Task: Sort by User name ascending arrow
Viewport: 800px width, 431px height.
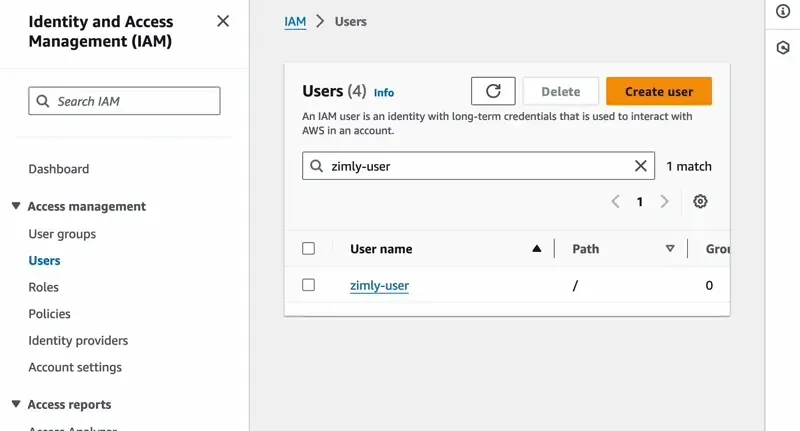Action: tap(536, 249)
